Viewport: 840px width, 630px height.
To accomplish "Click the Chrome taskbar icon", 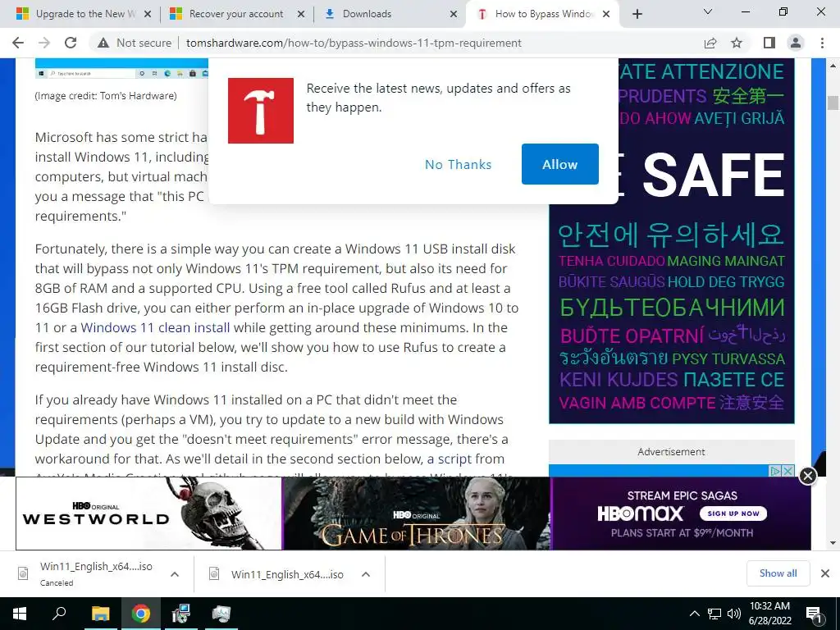I will (x=140, y=614).
